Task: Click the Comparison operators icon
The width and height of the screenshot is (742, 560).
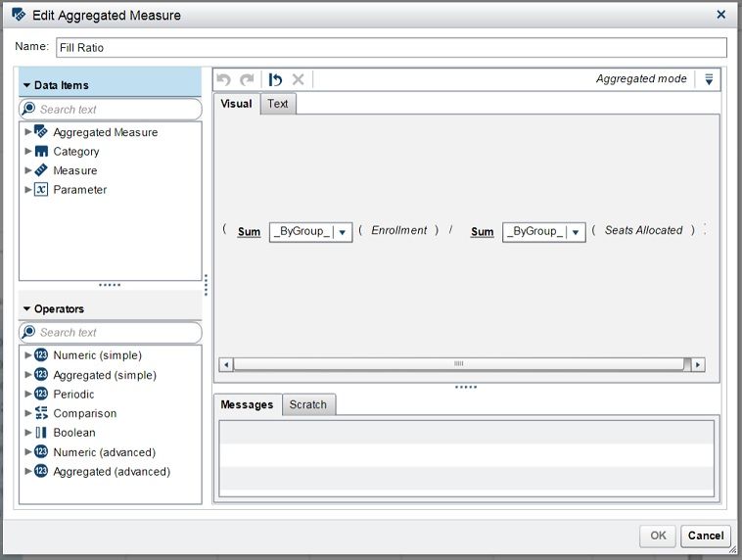Action: 41,413
